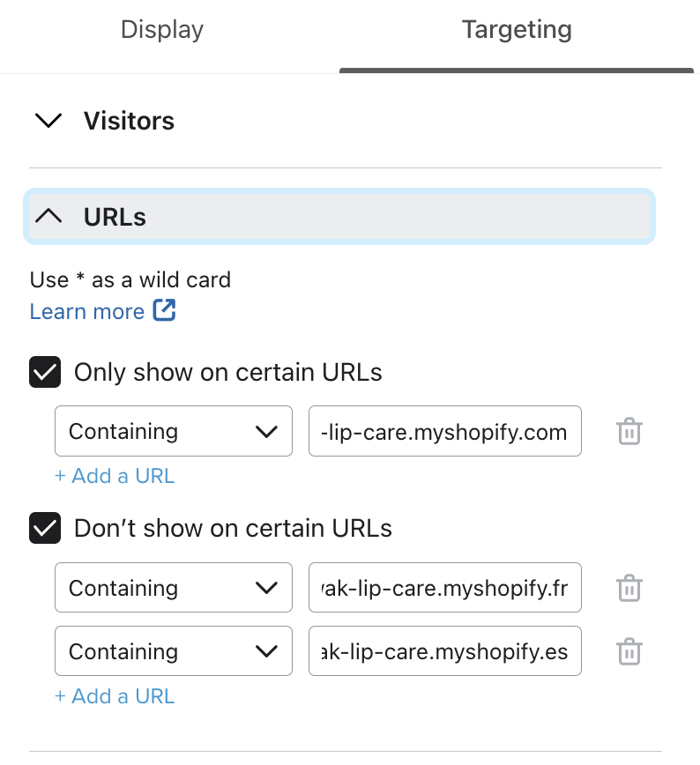Collapse the URLs section

(48, 217)
